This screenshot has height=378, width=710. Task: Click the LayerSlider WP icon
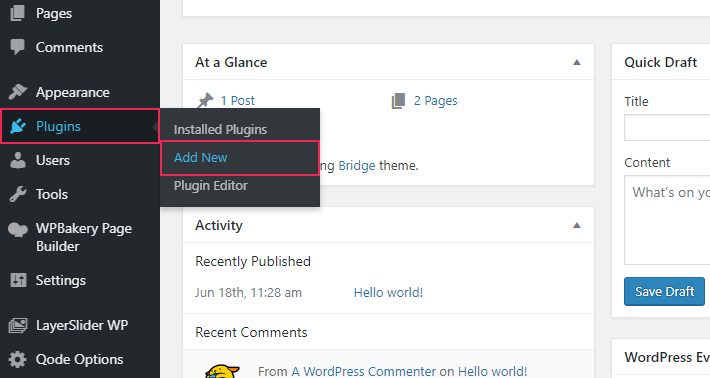[x=18, y=325]
